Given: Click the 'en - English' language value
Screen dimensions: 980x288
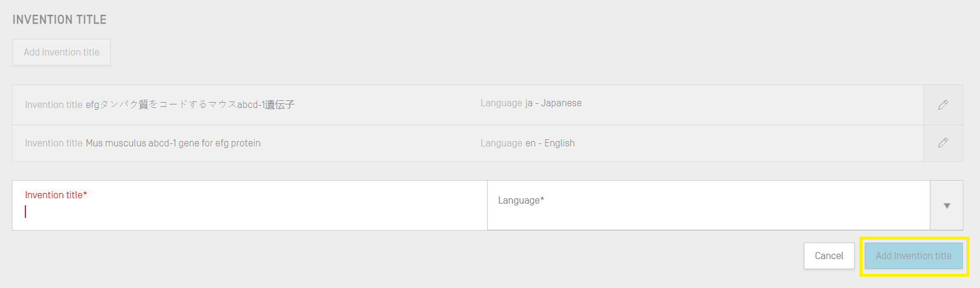Looking at the screenshot, I should (550, 143).
